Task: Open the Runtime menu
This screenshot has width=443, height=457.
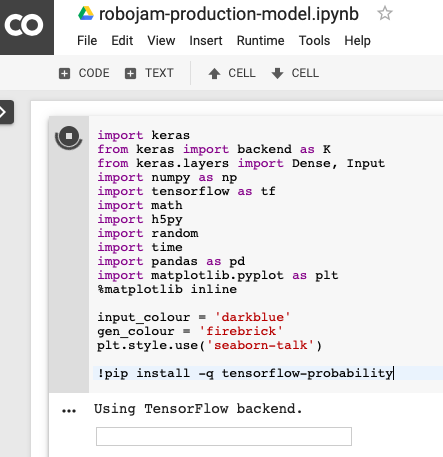Action: click(260, 41)
